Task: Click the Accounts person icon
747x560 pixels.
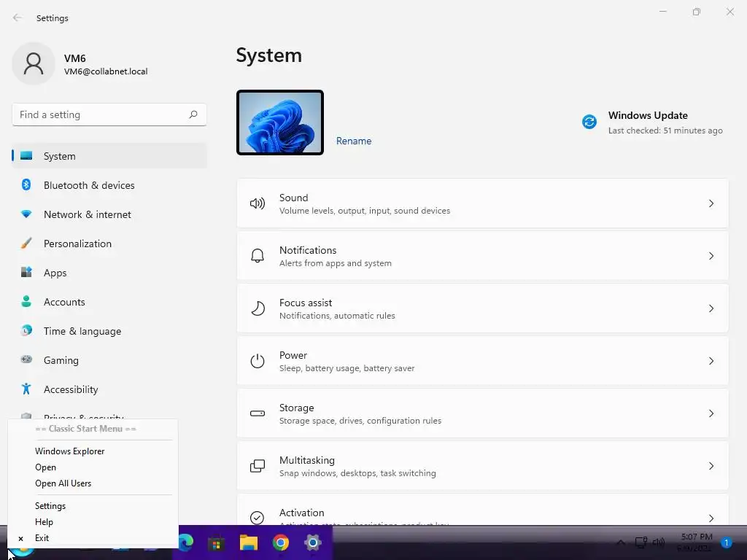Action: tap(26, 301)
